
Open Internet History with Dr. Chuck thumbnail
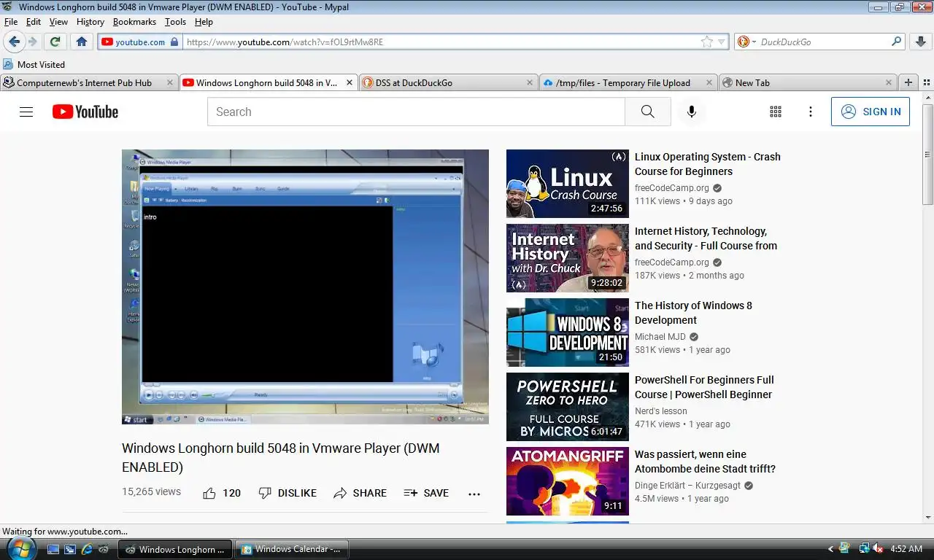[x=568, y=258]
